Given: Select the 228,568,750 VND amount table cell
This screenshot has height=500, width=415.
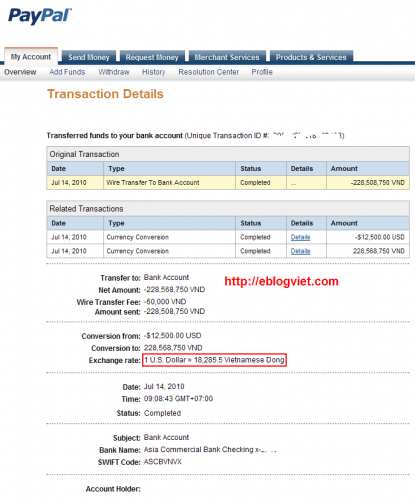Looking at the screenshot, I should 368,251.
